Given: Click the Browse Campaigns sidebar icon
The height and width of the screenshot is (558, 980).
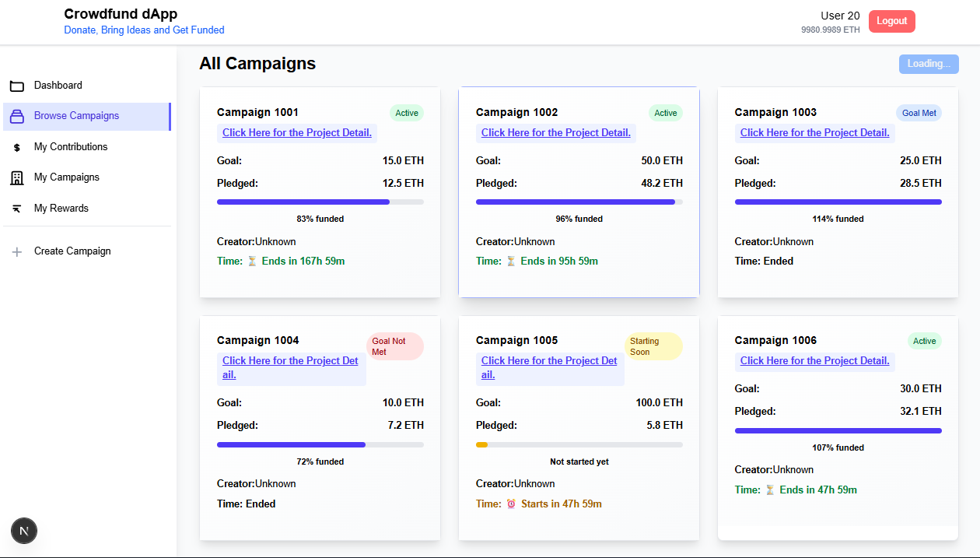Looking at the screenshot, I should click(17, 116).
